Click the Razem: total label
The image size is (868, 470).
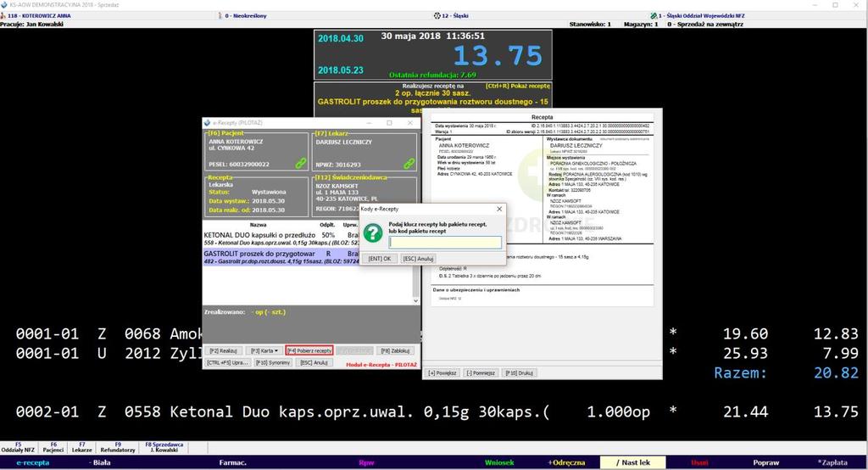point(740,373)
